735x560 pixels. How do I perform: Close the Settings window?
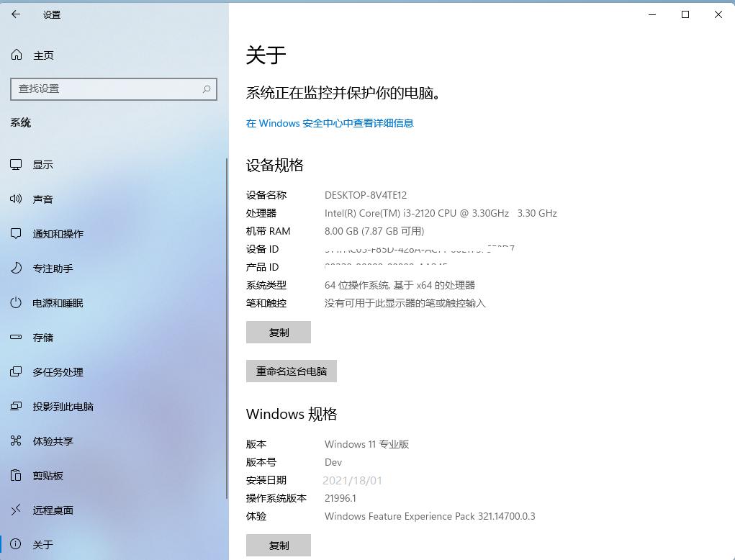718,14
